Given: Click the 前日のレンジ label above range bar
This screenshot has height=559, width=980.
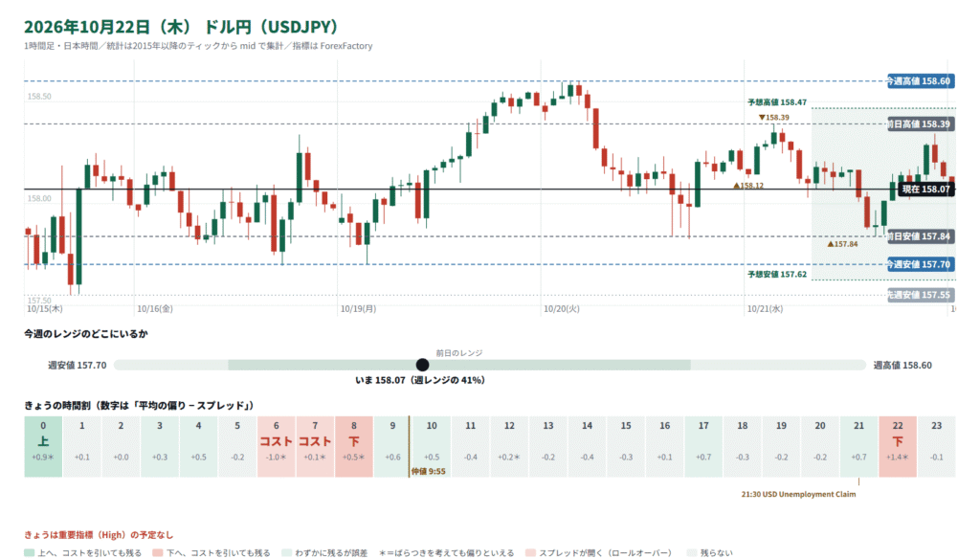Looking at the screenshot, I should pyautogui.click(x=458, y=353).
